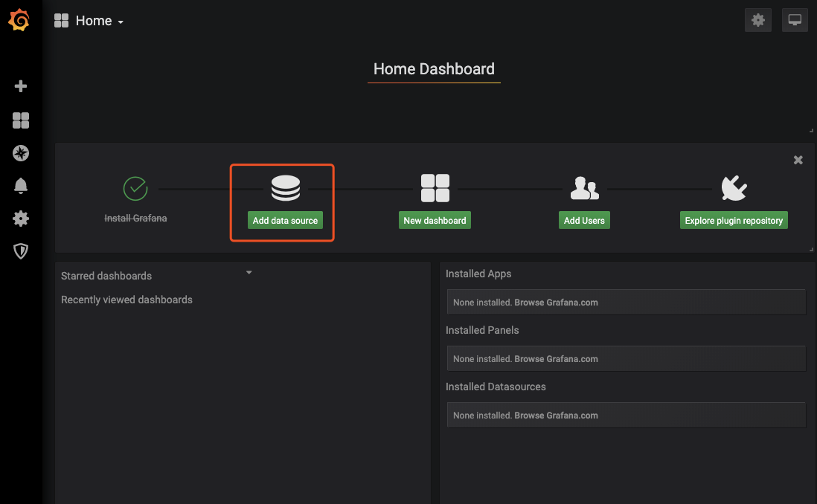Screen dimensions: 817x504
Task: Open Explore compass icon in sidebar
Action: pyautogui.click(x=20, y=153)
